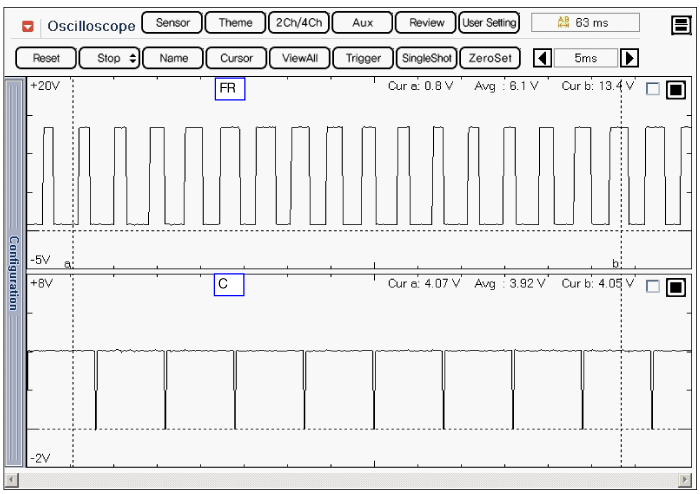Click the FR channel Cur a: 0.8 V readout
The height and width of the screenshot is (494, 700).
pyautogui.click(x=421, y=86)
